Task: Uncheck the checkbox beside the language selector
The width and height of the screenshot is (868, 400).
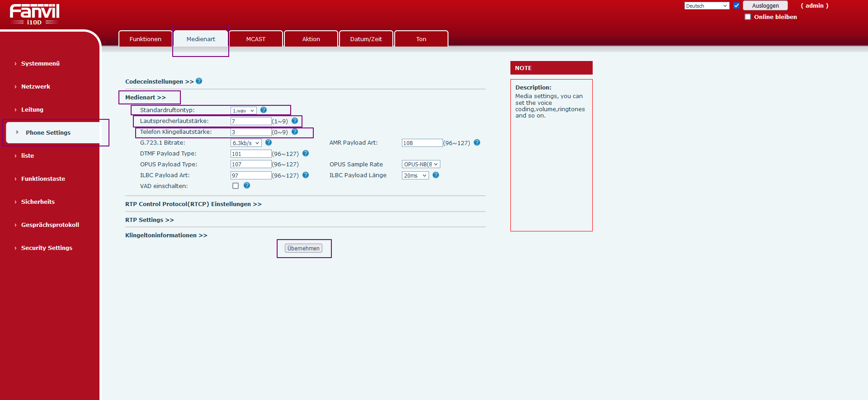Action: 736,6
